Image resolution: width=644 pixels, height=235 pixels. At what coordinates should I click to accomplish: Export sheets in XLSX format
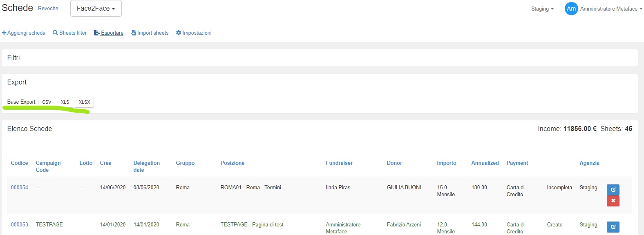(x=84, y=102)
